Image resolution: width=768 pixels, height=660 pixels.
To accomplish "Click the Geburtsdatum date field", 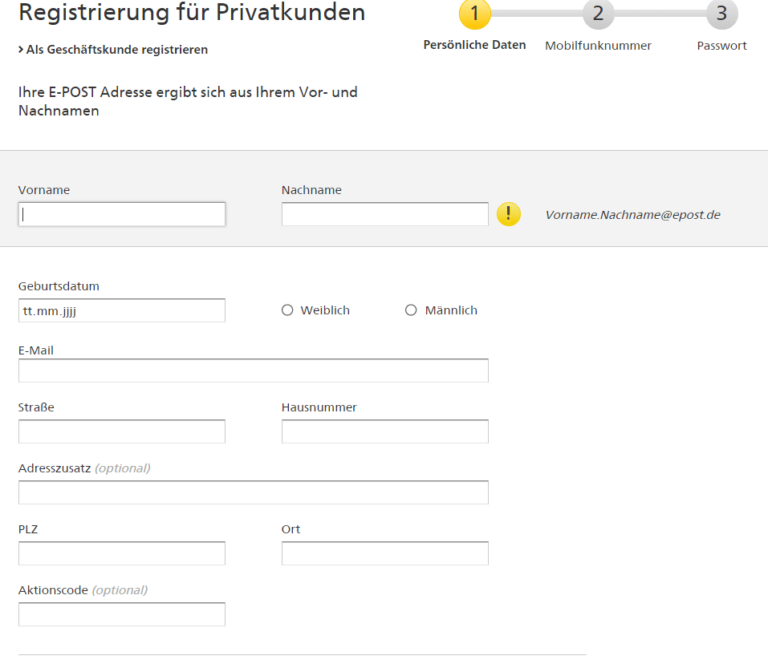I will tap(122, 311).
